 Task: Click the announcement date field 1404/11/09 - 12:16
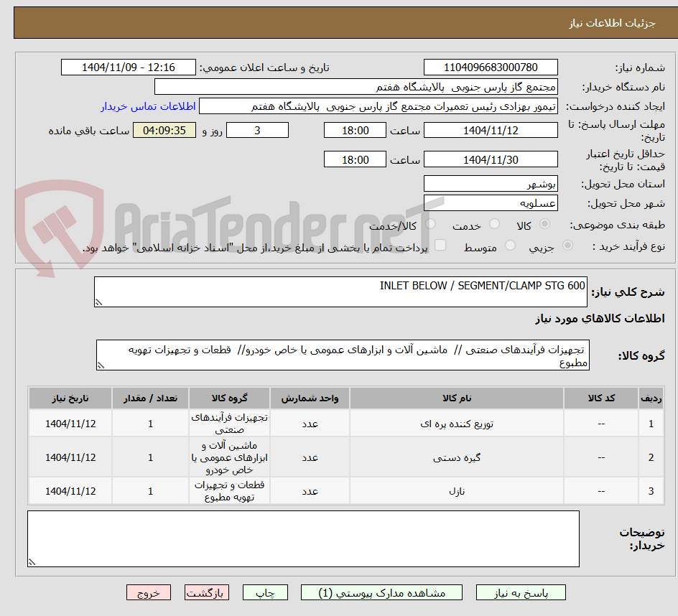point(129,67)
